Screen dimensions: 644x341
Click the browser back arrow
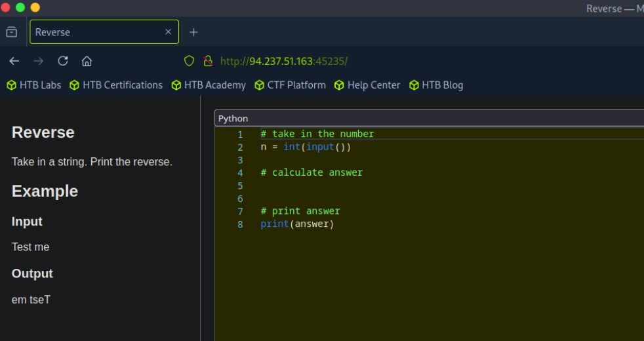pos(14,61)
